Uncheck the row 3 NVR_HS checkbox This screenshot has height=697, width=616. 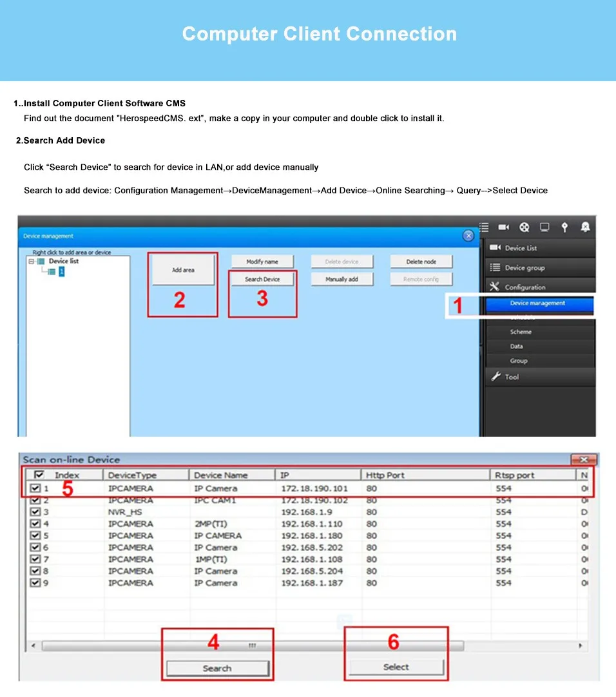35,511
